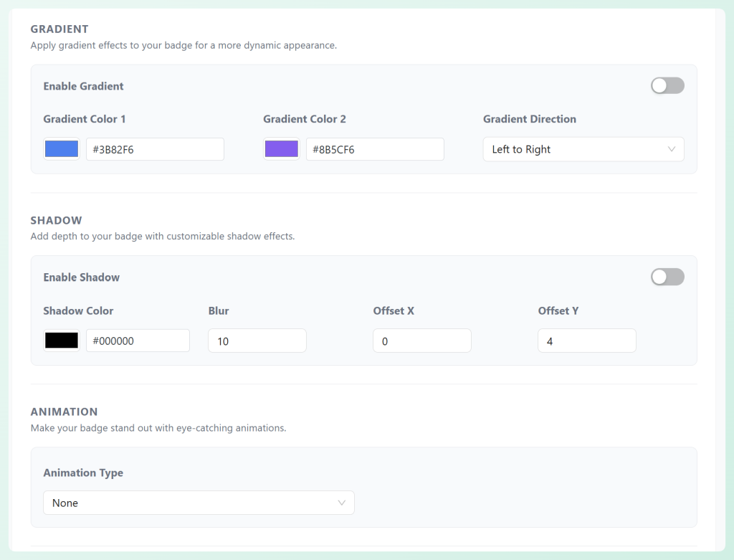734x560 pixels.
Task: Click inside the Offset Y input
Action: point(586,340)
